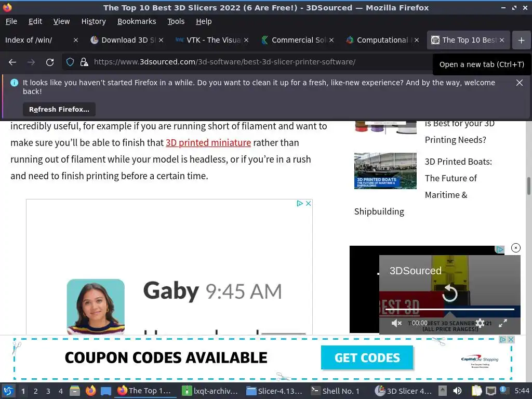Open the View menu
This screenshot has height=399, width=532.
61,21
